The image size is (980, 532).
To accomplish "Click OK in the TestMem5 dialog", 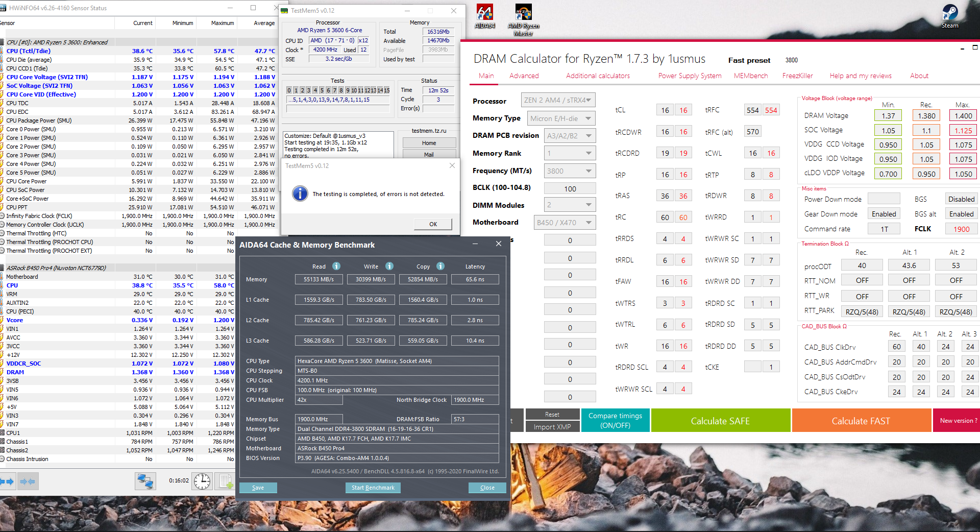I will click(433, 224).
